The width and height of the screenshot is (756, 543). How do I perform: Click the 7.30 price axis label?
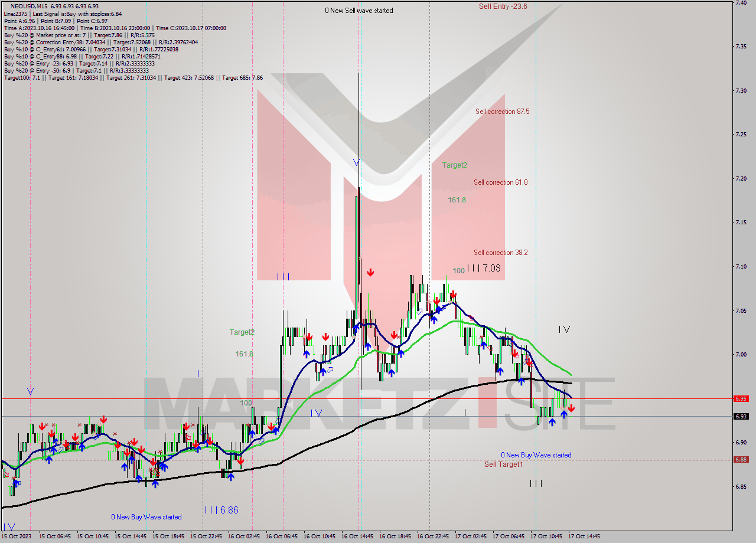click(x=741, y=91)
